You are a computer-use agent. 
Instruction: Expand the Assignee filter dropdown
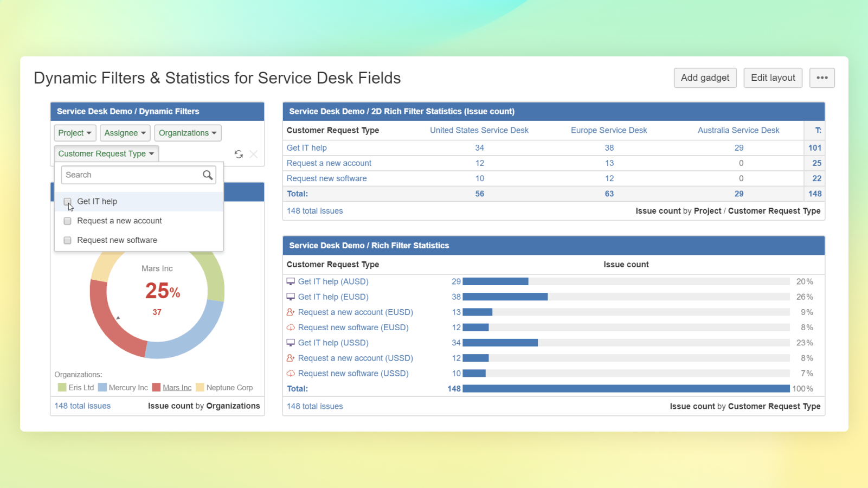pos(125,133)
